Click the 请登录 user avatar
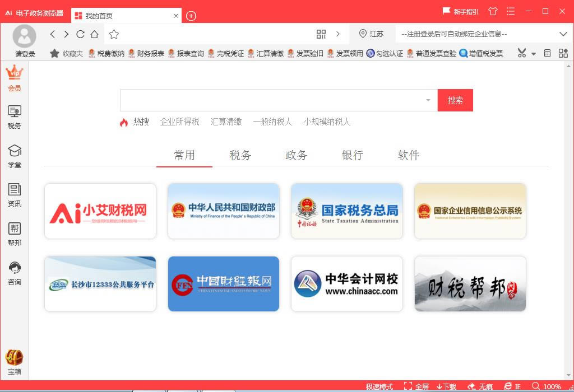Viewport: 574px width, 392px height. pyautogui.click(x=25, y=36)
